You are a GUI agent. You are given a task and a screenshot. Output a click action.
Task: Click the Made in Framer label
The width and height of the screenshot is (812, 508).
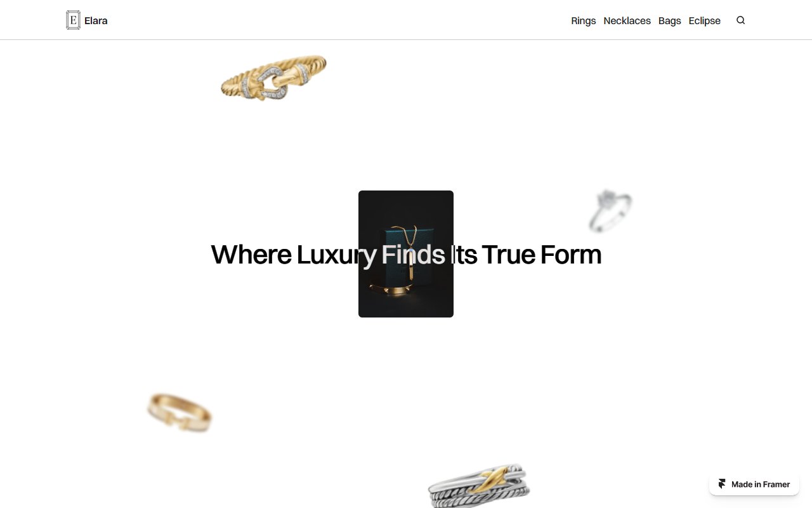click(x=761, y=485)
